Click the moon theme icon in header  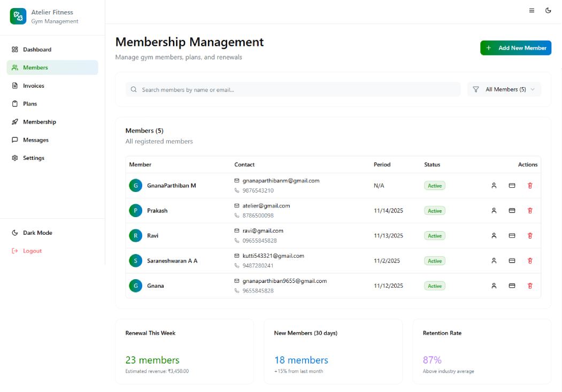(548, 10)
